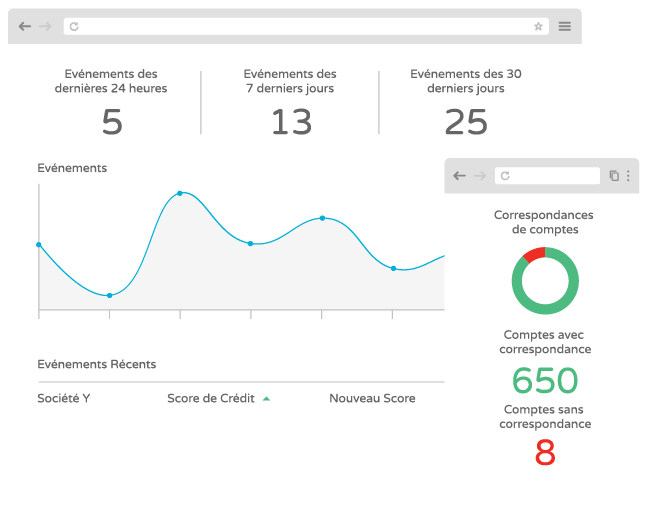
Task: Click the back arrow in the large browser toolbar
Action: point(24,26)
